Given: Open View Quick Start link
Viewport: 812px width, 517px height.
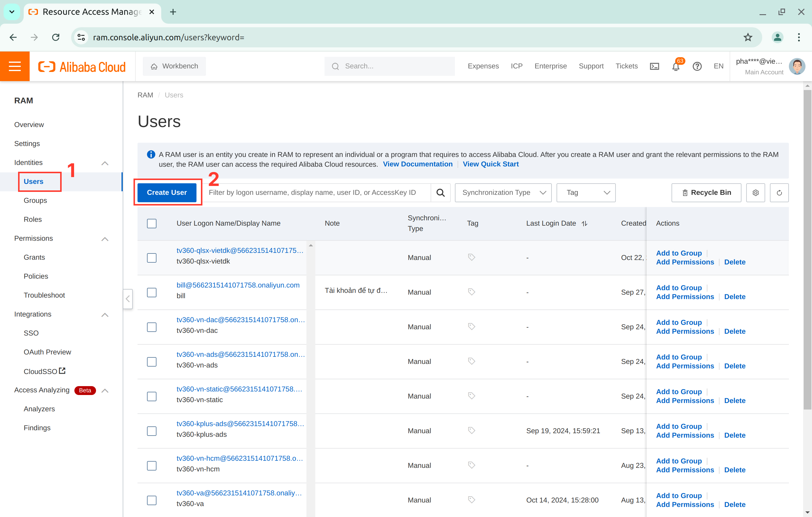Looking at the screenshot, I should 491,164.
